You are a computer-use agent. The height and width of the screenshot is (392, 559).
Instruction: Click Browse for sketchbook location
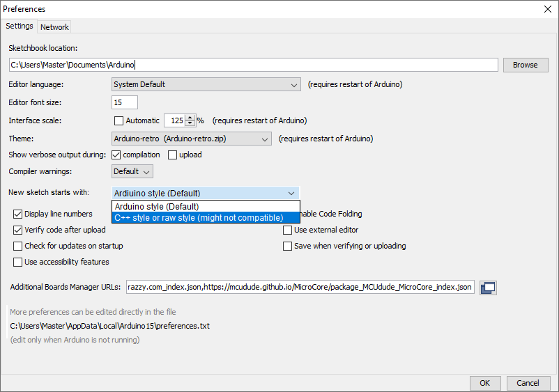tap(526, 65)
